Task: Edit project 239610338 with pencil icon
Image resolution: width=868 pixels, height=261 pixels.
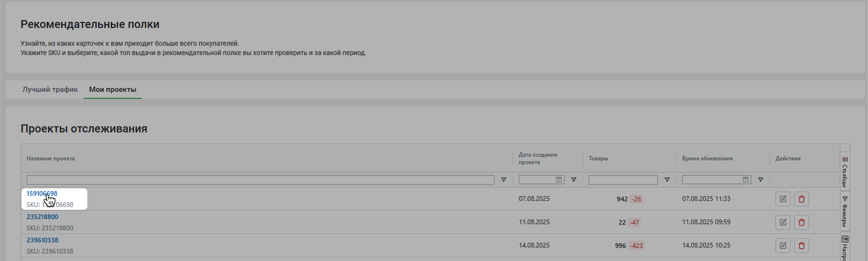Action: pos(783,246)
